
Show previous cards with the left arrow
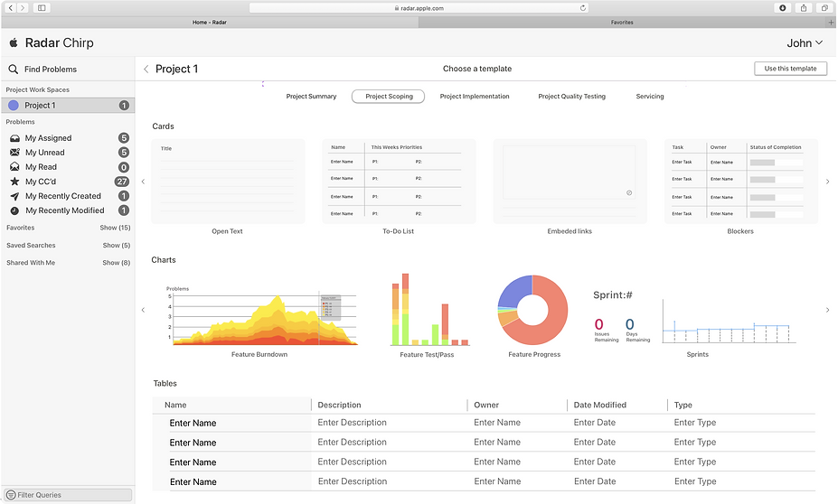143,182
